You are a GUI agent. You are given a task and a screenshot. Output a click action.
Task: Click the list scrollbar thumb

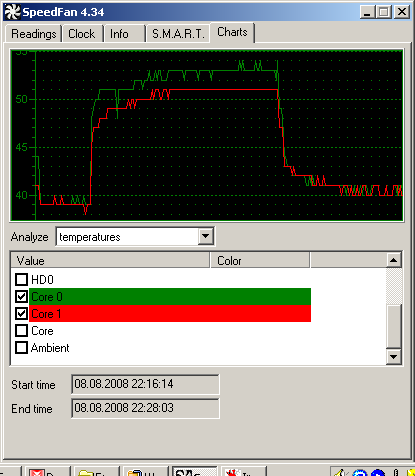(x=394, y=326)
